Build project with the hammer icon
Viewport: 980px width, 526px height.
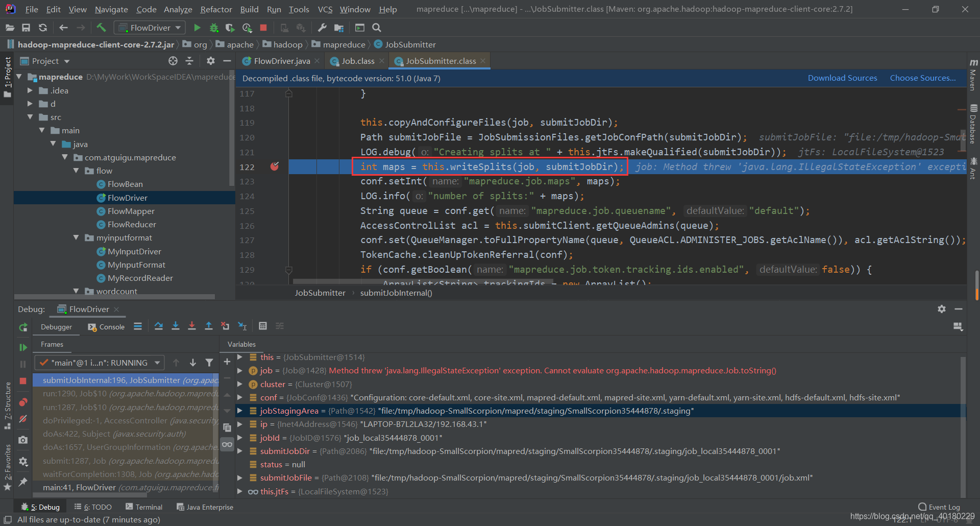pyautogui.click(x=101, y=28)
